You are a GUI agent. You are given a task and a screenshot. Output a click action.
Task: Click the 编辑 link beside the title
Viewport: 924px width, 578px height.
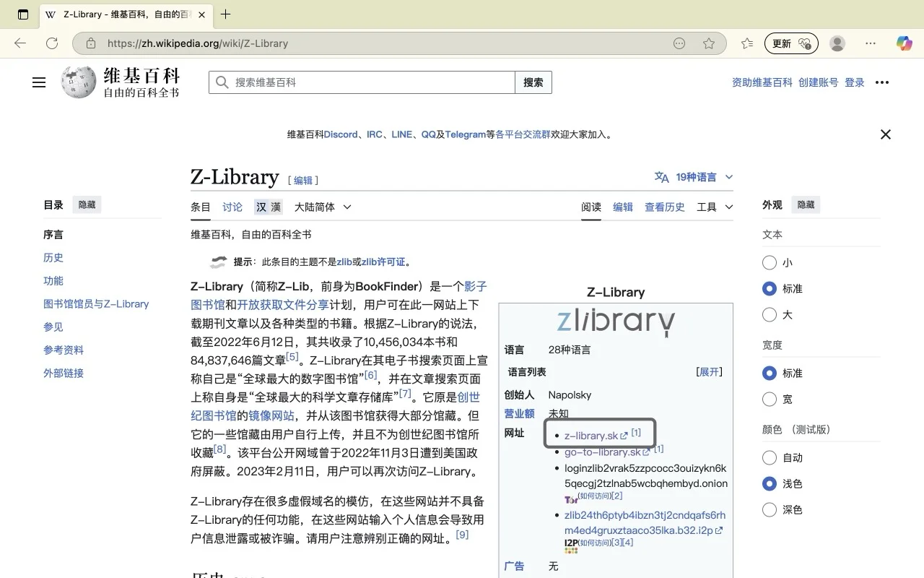[x=303, y=181]
